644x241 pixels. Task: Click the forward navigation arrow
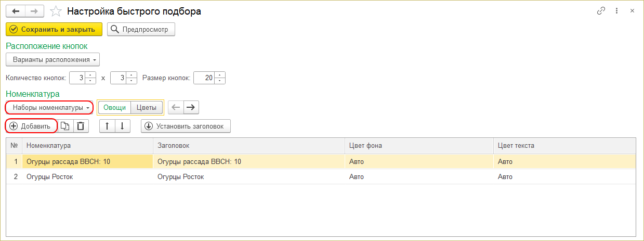click(35, 11)
